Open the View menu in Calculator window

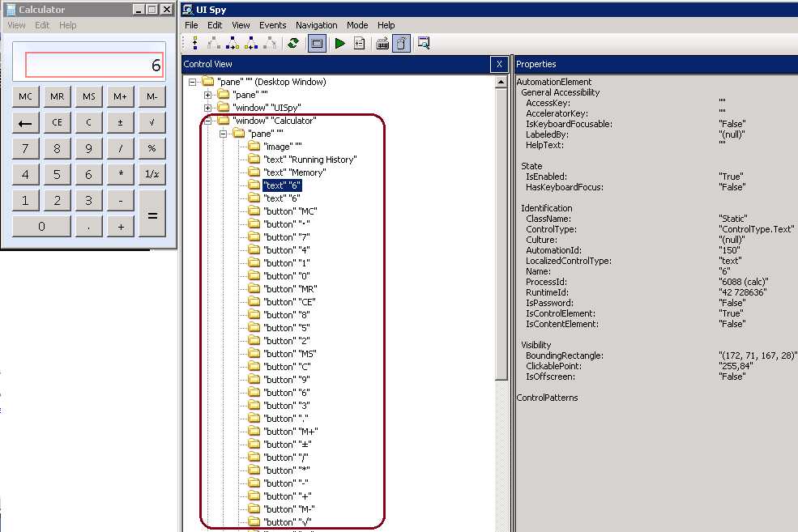pyautogui.click(x=16, y=25)
